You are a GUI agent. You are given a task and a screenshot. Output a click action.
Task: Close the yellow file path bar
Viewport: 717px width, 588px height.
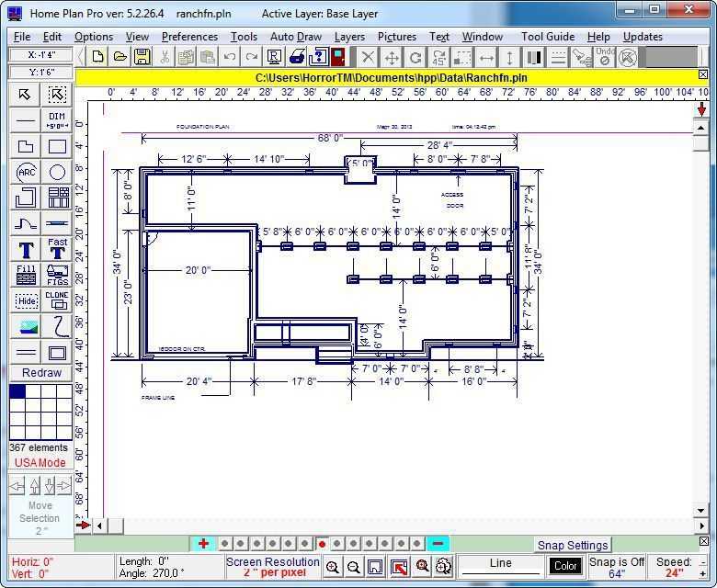(703, 74)
